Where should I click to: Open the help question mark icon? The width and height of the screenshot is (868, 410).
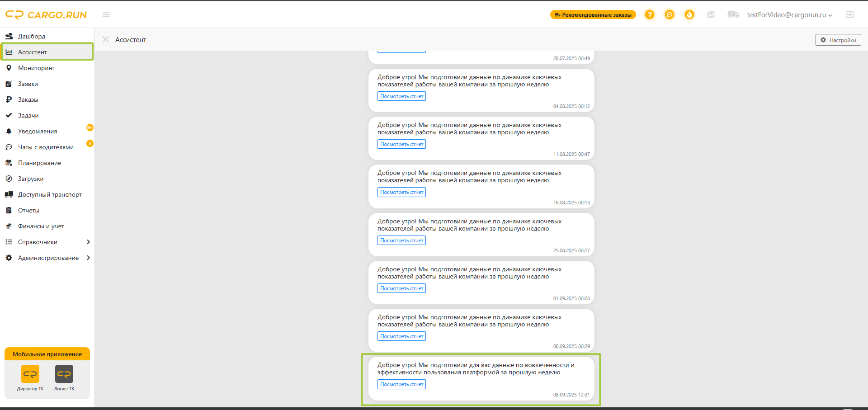coord(650,14)
